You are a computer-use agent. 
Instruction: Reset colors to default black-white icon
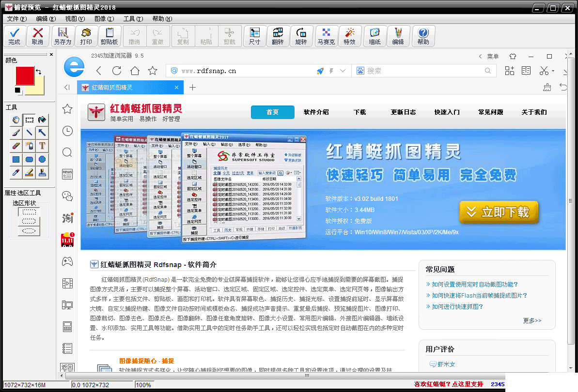[x=17, y=90]
